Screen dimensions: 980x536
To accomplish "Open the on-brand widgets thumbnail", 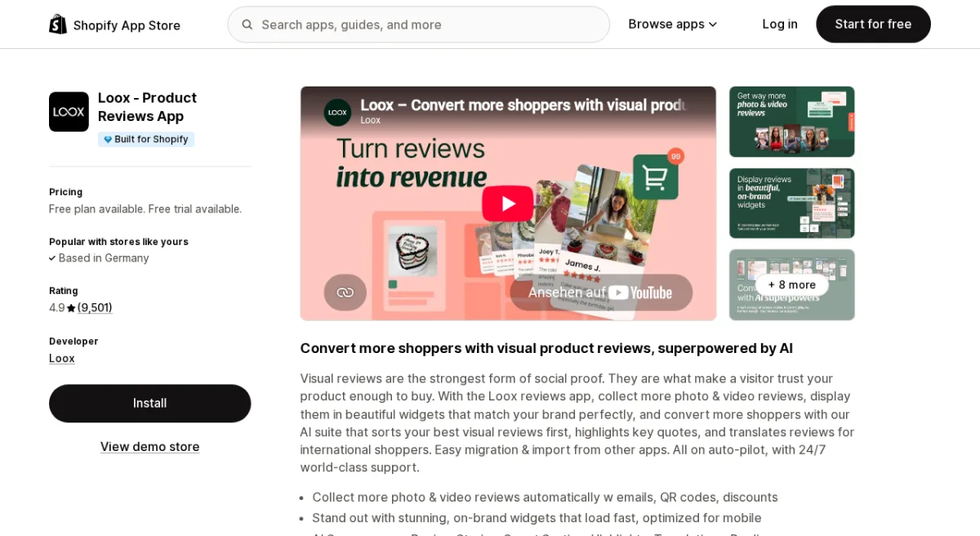I will point(792,203).
